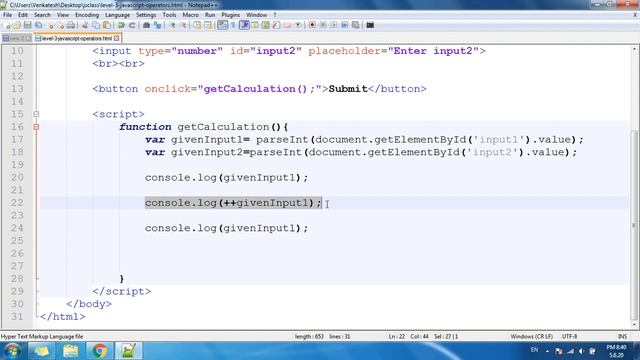This screenshot has height=360, width=640.
Task: Click the UTF-8 encoding status bar entry
Action: 569,337
